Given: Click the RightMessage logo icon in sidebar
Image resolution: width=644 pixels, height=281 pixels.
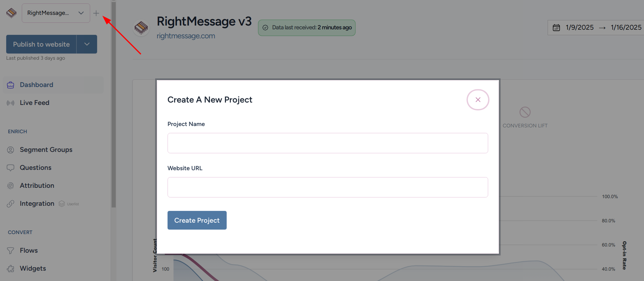Looking at the screenshot, I should coord(11,13).
